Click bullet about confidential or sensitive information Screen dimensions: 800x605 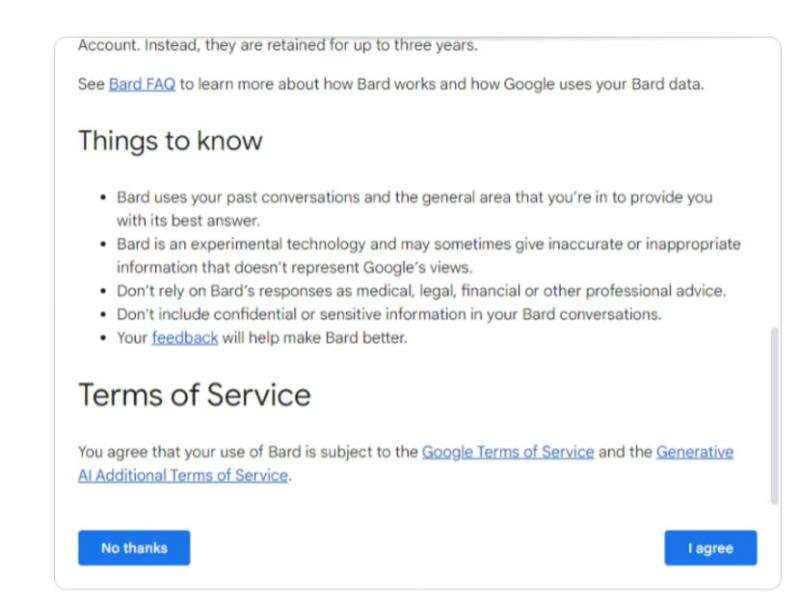click(389, 314)
